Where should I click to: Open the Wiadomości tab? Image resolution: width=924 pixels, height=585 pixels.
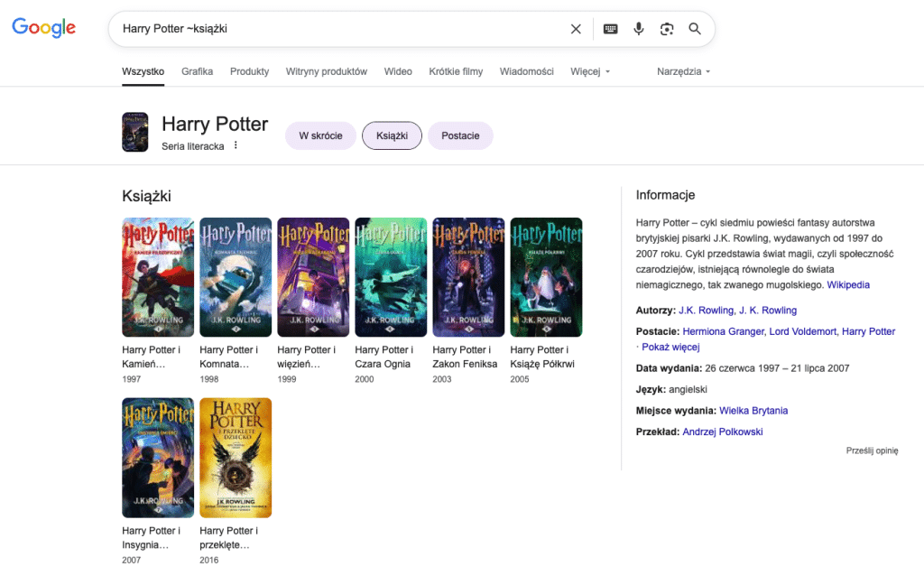click(x=527, y=71)
